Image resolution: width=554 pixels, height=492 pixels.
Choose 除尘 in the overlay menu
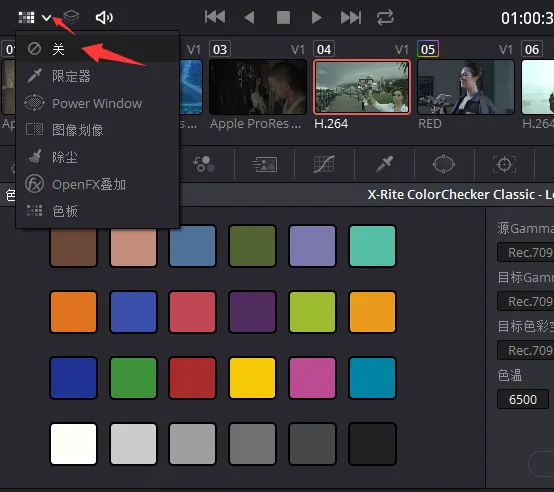tap(98, 157)
